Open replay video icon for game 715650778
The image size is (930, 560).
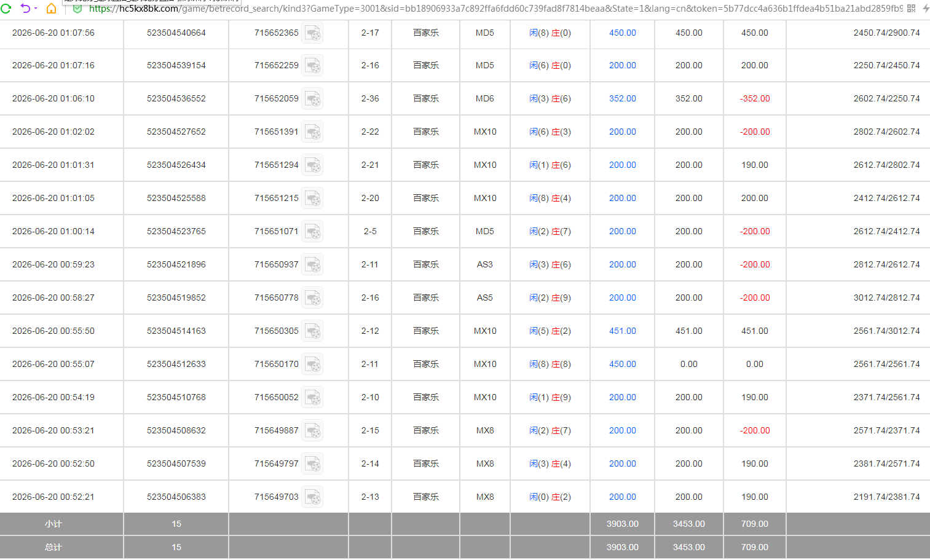click(313, 298)
